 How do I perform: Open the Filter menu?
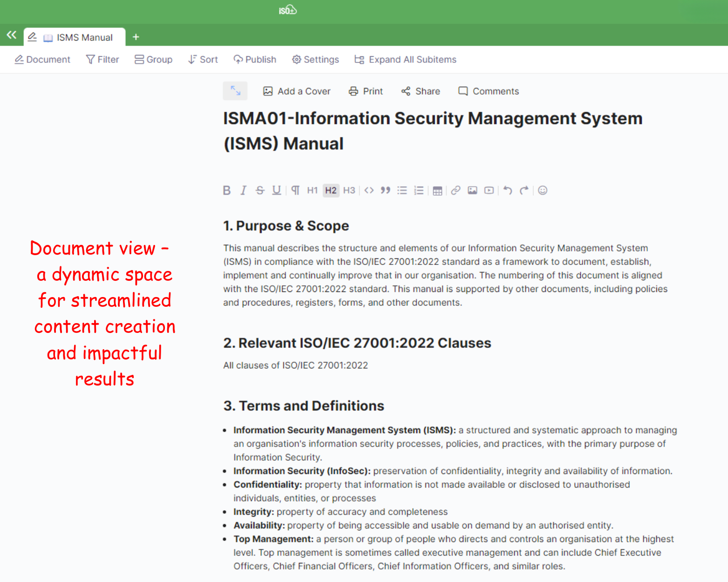[102, 60]
